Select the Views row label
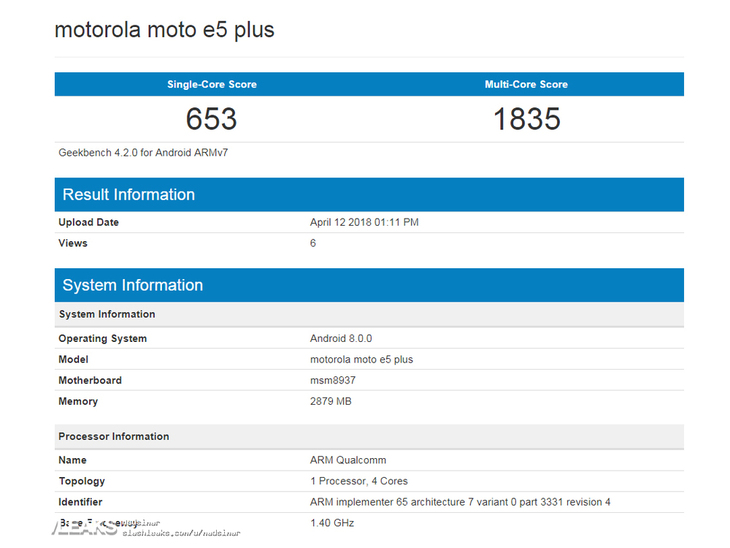The width and height of the screenshot is (730, 548). [73, 243]
